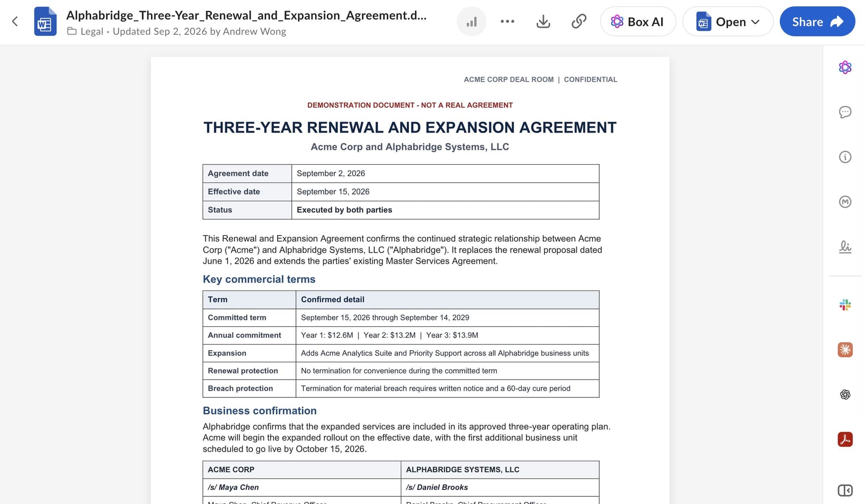Open Box AI in the right sidebar
Viewport: 865px width, 504px height.
click(x=845, y=67)
